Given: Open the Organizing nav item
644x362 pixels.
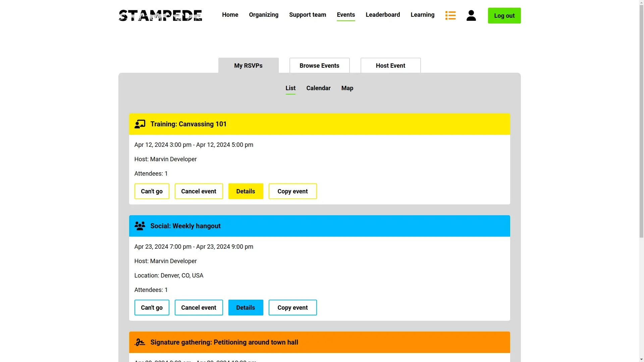Looking at the screenshot, I should (x=264, y=15).
